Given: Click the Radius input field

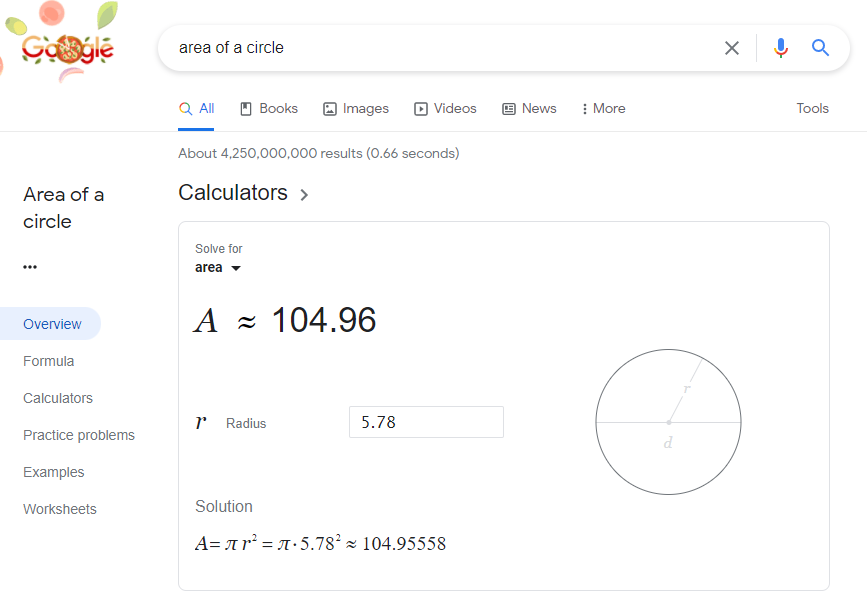Looking at the screenshot, I should click(x=426, y=422).
